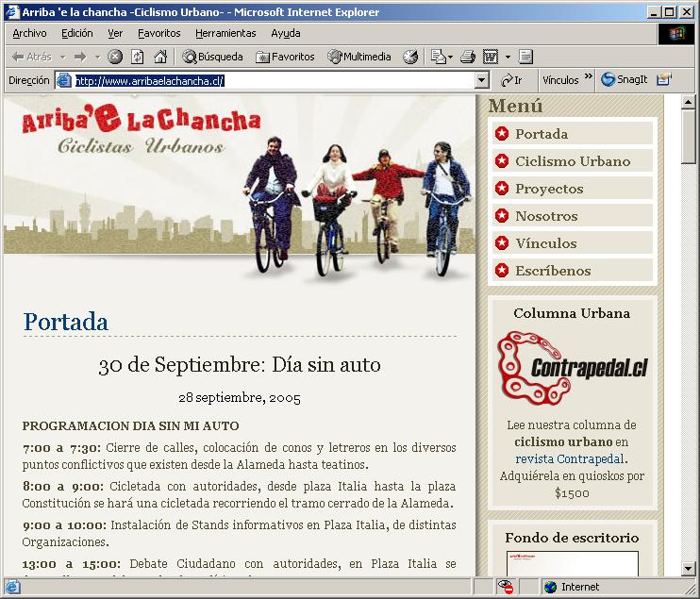Click the Fondo de escritorio thumbnail
This screenshot has width=700, height=599.
point(573,563)
